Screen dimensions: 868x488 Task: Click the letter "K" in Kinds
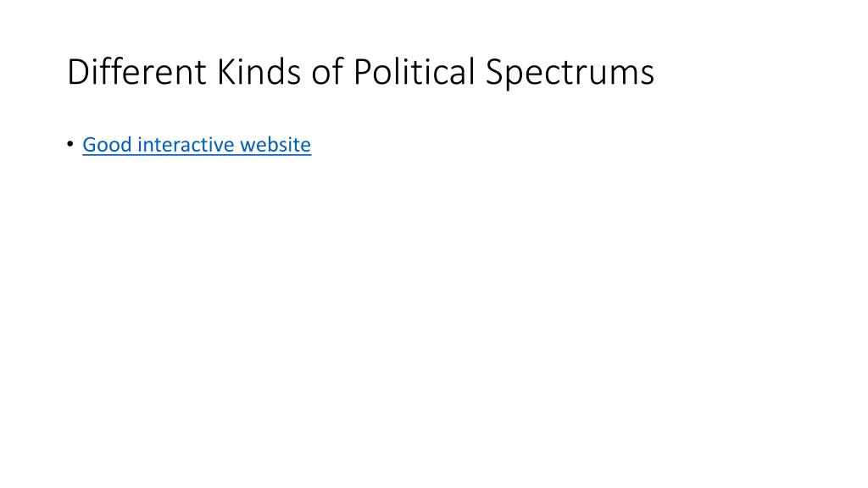[x=225, y=72]
